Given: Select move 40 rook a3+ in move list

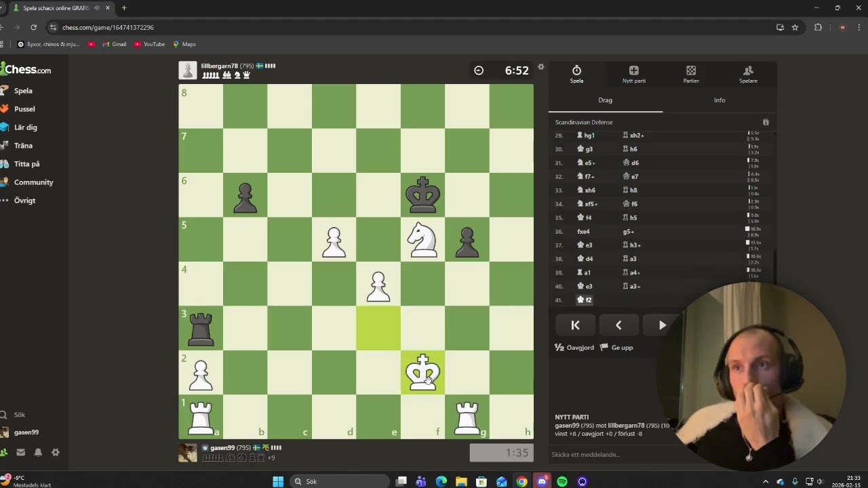Looking at the screenshot, I should (631, 287).
